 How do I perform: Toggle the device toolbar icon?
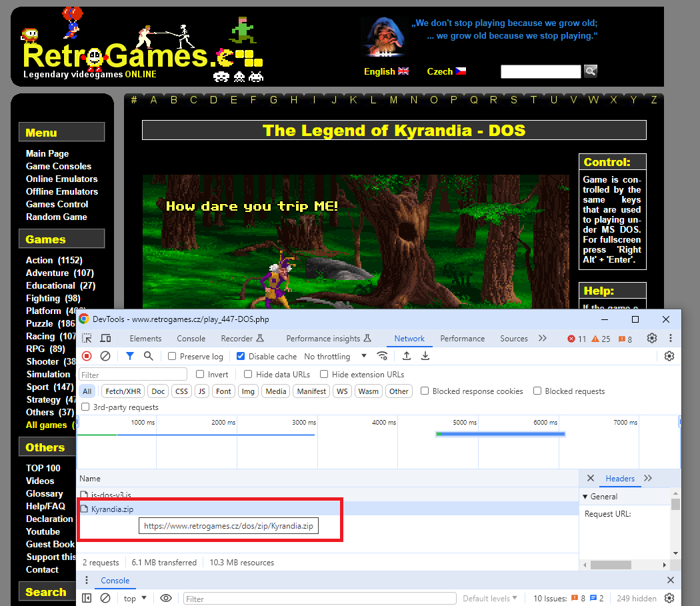click(105, 339)
